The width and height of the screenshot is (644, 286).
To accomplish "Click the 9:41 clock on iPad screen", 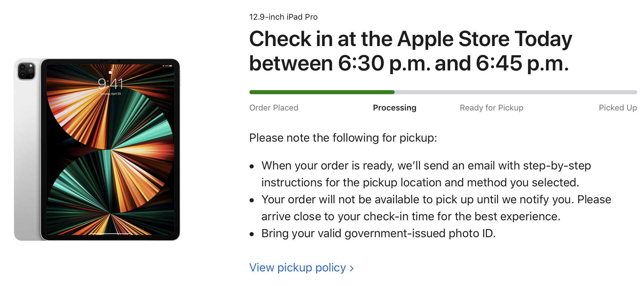I will click(111, 83).
